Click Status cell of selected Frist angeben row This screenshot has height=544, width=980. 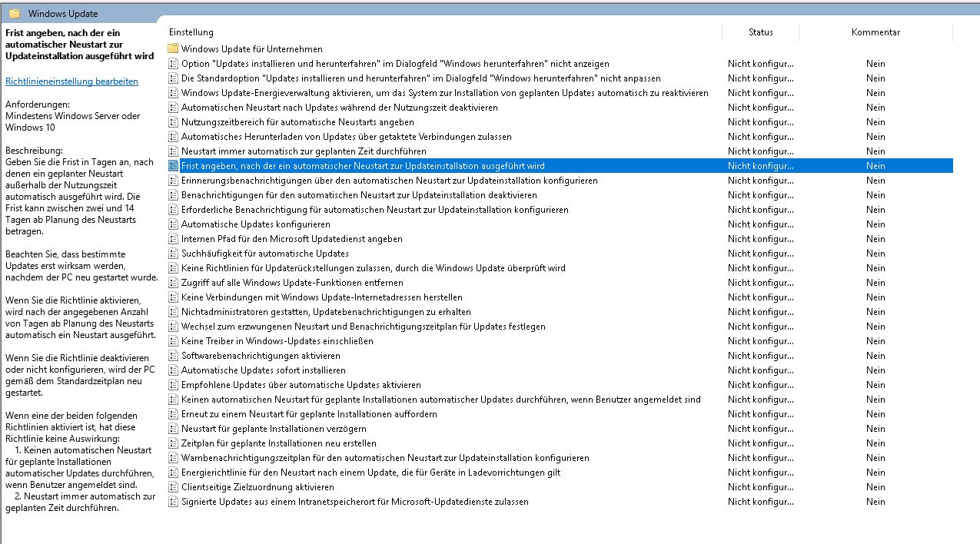pyautogui.click(x=761, y=166)
